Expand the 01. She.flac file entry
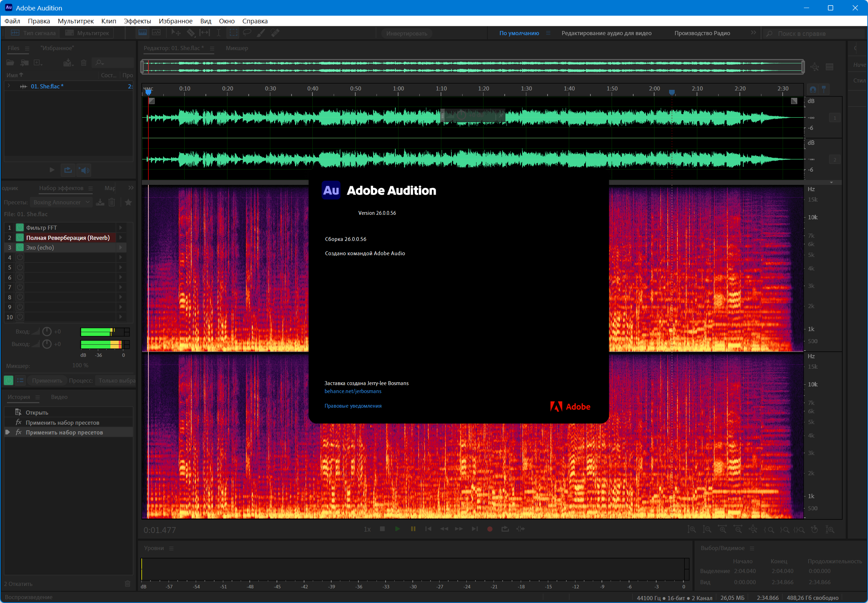This screenshot has height=603, width=868. (x=9, y=86)
